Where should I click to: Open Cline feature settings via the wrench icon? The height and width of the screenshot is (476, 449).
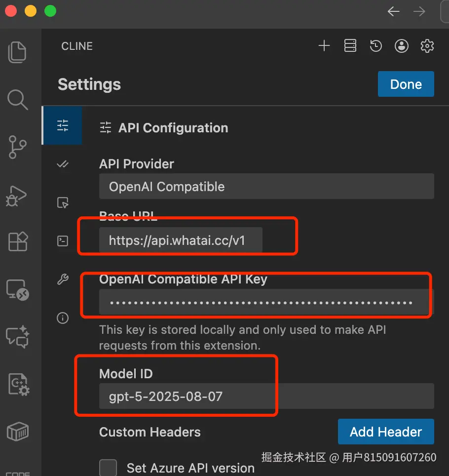click(x=62, y=279)
